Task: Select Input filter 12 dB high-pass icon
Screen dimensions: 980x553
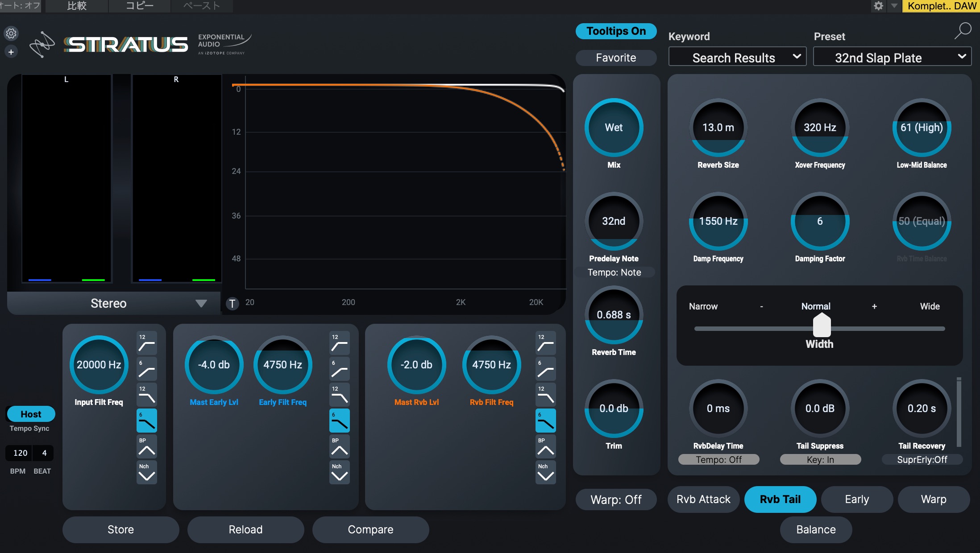Action: coord(146,343)
